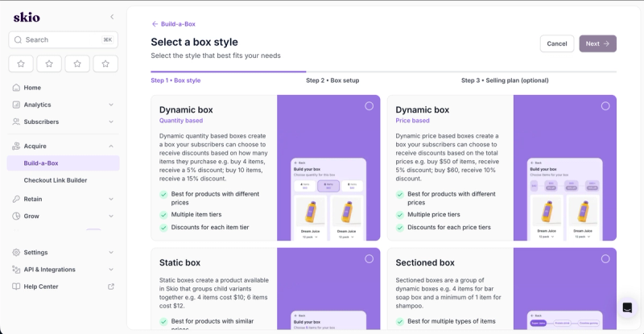This screenshot has width=644, height=334.
Task: Select the Sectioned box radio button
Action: (605, 259)
